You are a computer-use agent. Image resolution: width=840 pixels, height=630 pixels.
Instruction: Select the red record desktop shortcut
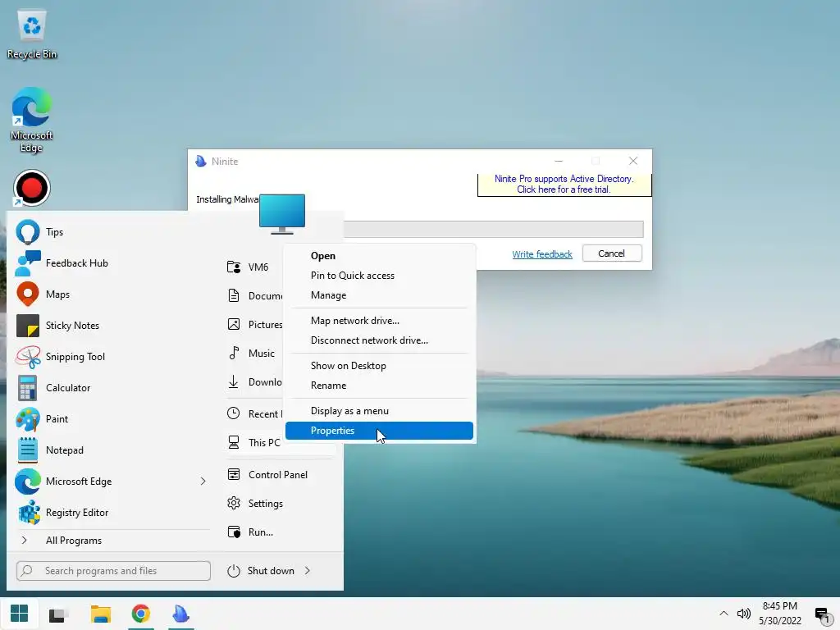click(x=32, y=188)
